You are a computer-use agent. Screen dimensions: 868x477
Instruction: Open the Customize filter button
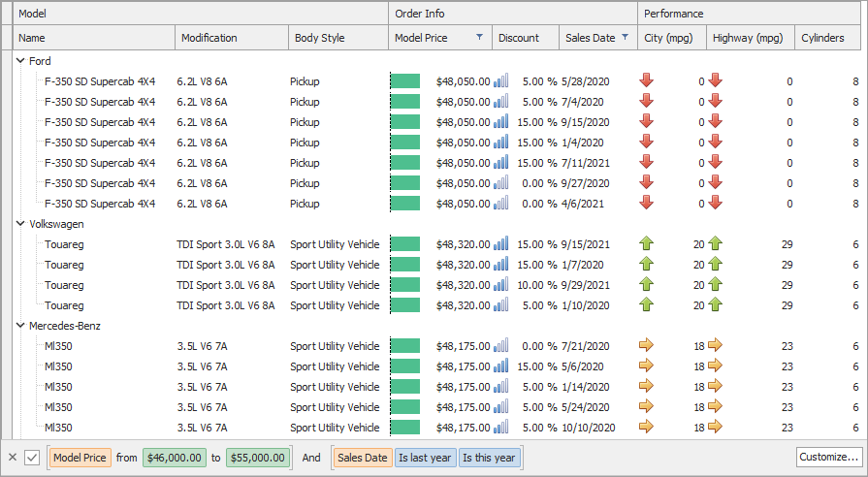tap(827, 458)
